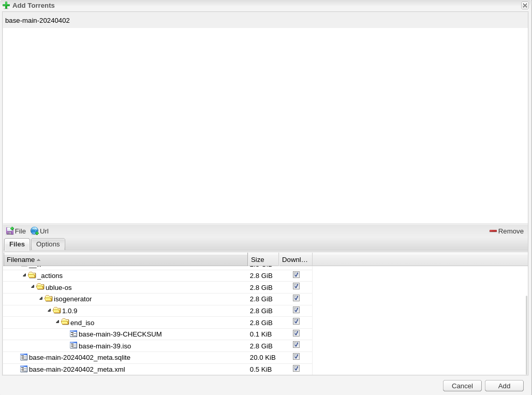
Task: Select base-main-20240402 torrent in list
Action: pyautogui.click(x=265, y=20)
